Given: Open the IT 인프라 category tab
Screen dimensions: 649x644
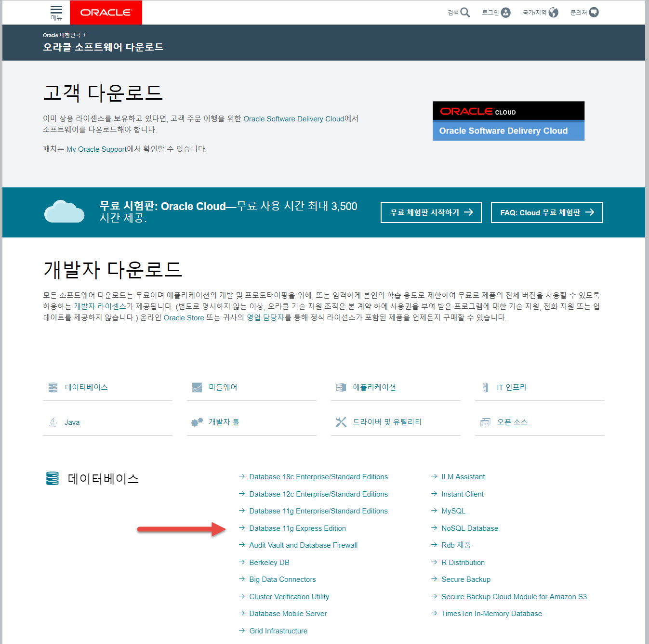Looking at the screenshot, I should tap(540, 387).
